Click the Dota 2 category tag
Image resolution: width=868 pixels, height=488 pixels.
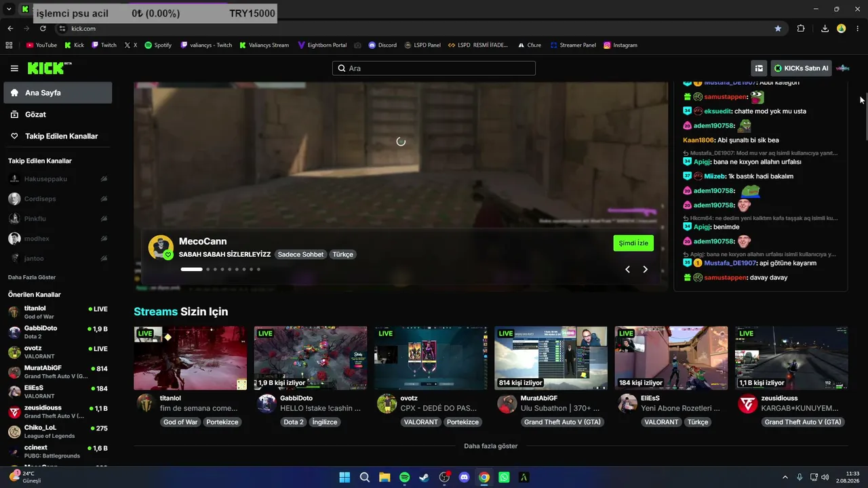[294, 422]
